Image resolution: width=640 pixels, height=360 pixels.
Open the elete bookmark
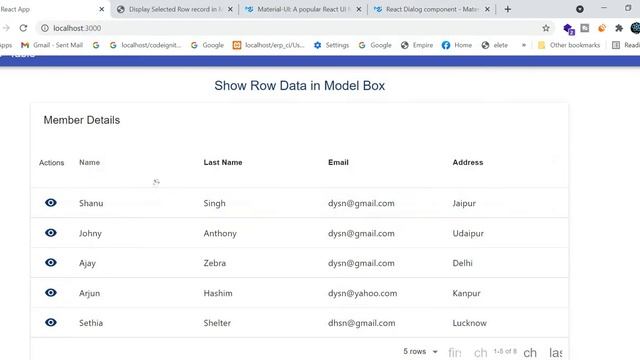pyautogui.click(x=494, y=45)
